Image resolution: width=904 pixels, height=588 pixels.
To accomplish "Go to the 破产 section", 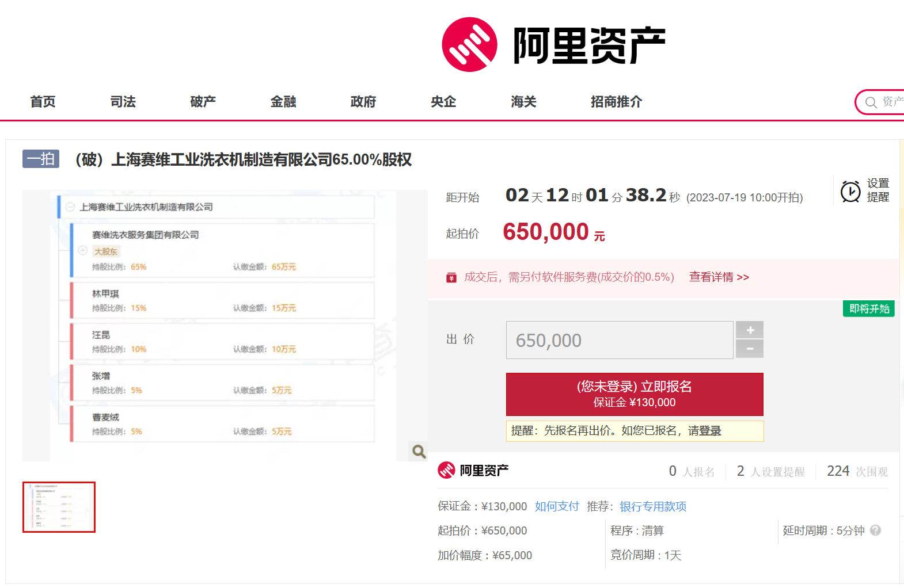I will [203, 102].
